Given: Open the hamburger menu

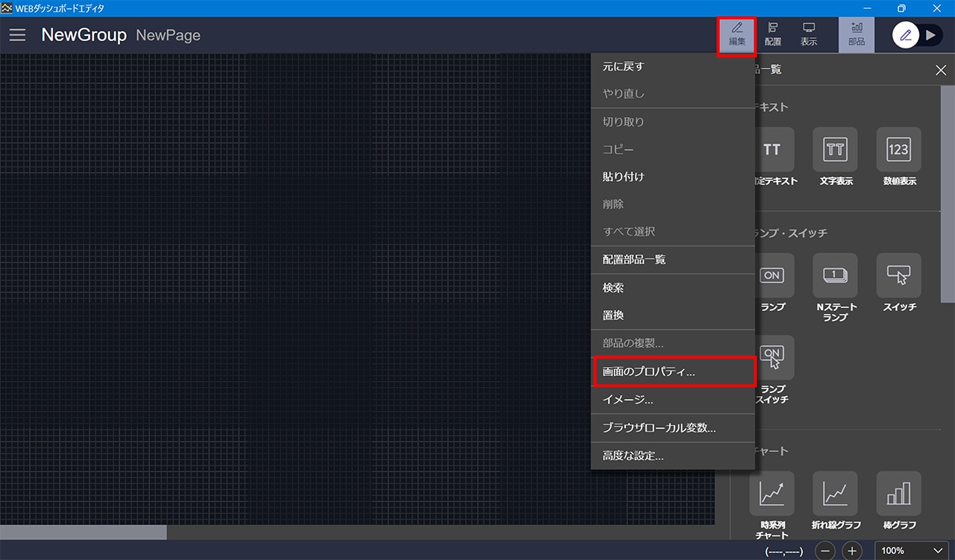Looking at the screenshot, I should (x=17, y=35).
